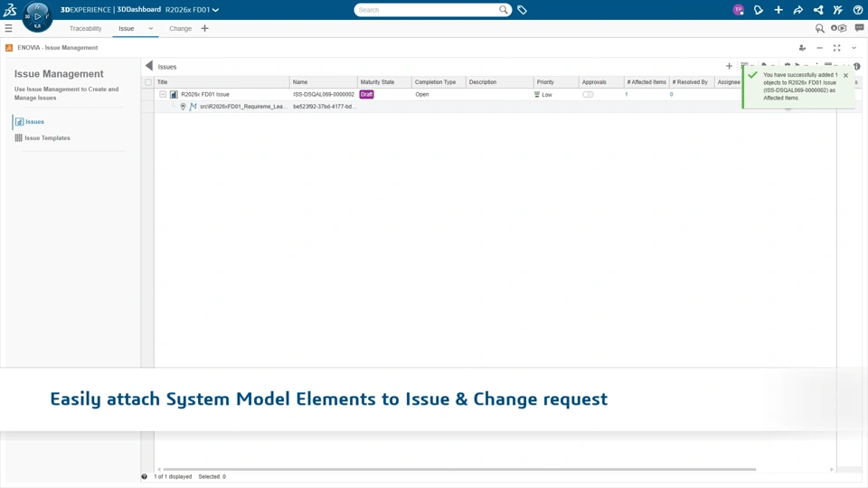Click the plus add icon in top bar
The image size is (868, 488).
click(778, 10)
